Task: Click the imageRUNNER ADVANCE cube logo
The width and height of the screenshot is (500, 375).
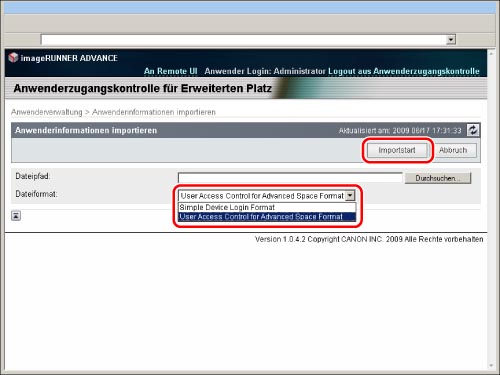Action: pyautogui.click(x=13, y=57)
